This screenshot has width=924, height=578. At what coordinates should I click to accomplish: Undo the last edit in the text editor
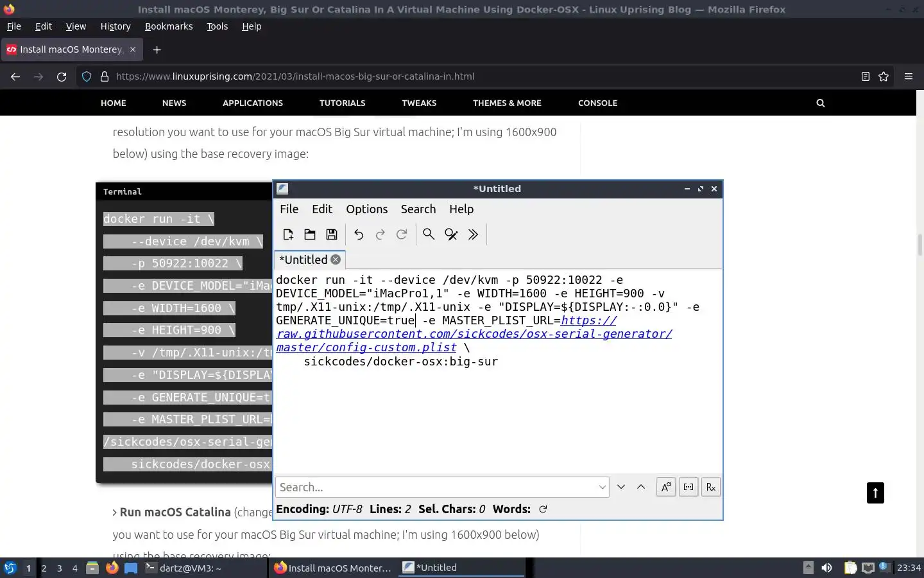coord(359,234)
